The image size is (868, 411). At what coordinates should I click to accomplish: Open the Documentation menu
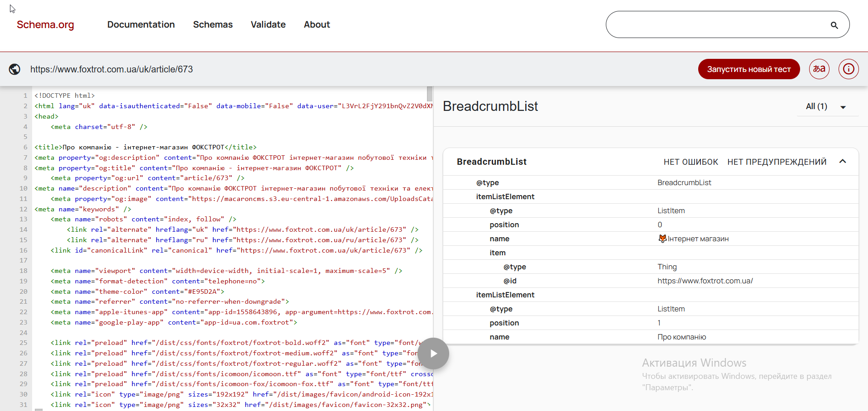(x=141, y=24)
